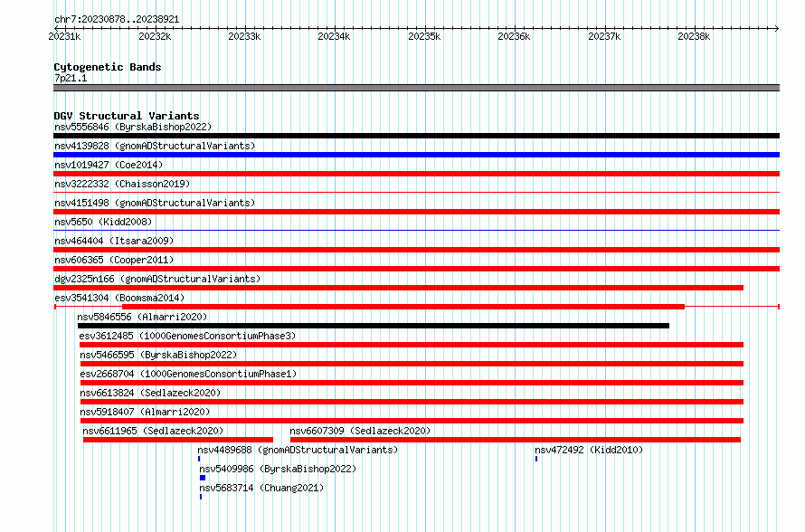The width and height of the screenshot is (805, 532).
Task: Open nsv6611965 (Sedlazeck2020) label
Action: click(x=153, y=431)
